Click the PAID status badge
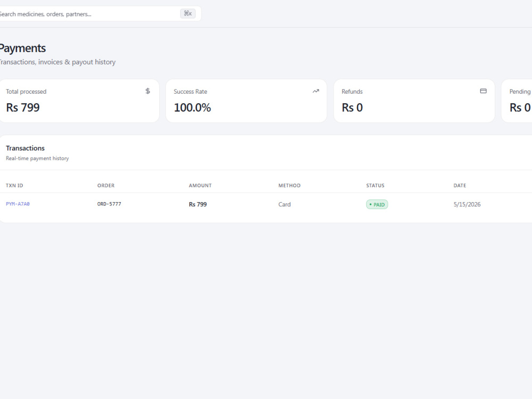The height and width of the screenshot is (399, 532). [377, 204]
